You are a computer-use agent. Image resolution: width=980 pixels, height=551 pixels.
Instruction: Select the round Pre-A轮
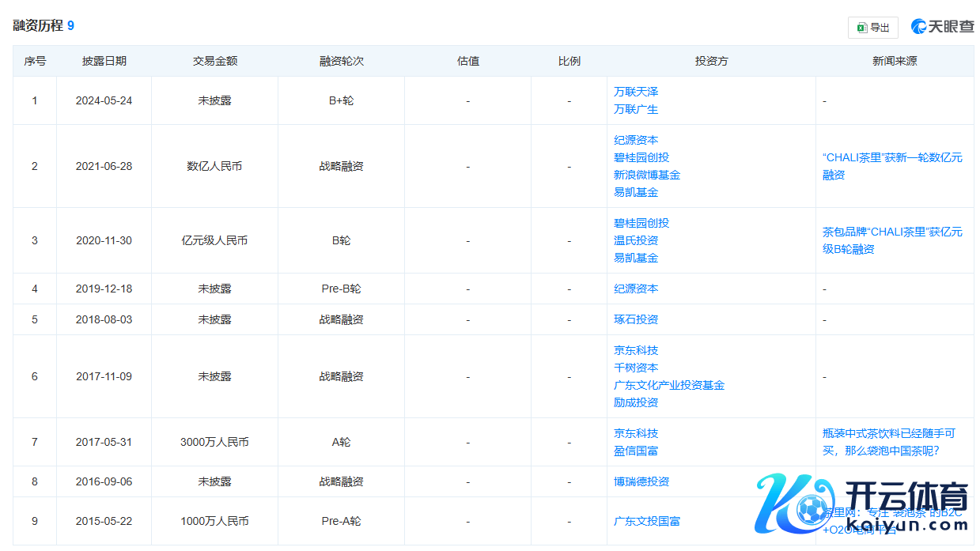pyautogui.click(x=341, y=521)
